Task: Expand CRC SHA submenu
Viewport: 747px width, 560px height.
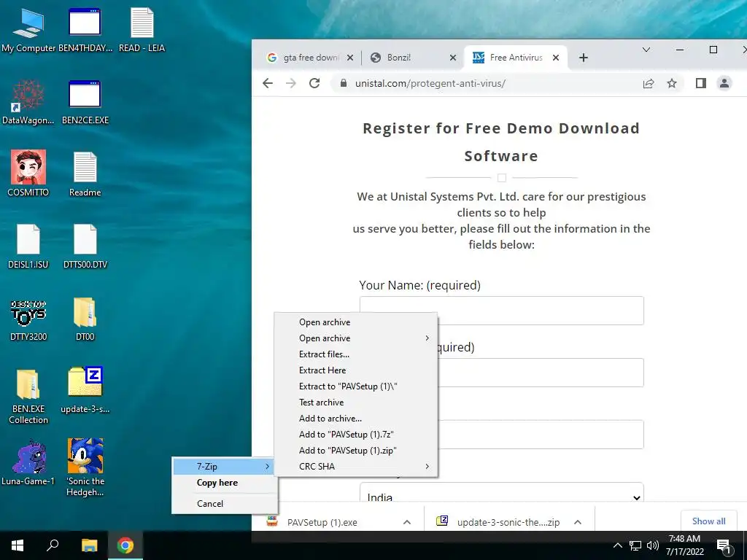Action: coord(356,467)
